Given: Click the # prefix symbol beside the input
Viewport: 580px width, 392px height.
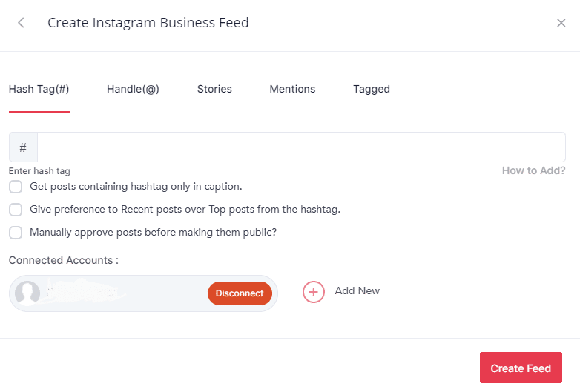Looking at the screenshot, I should coord(23,147).
